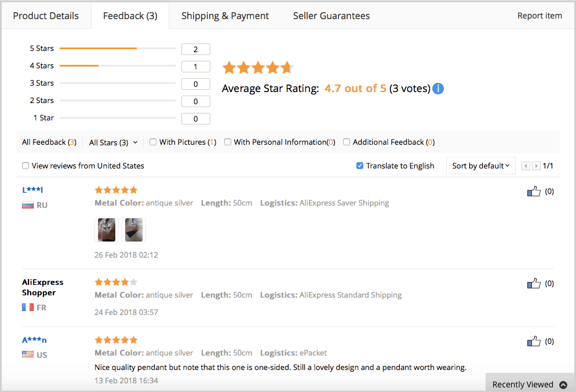Open the All Stars dropdown

coord(112,142)
